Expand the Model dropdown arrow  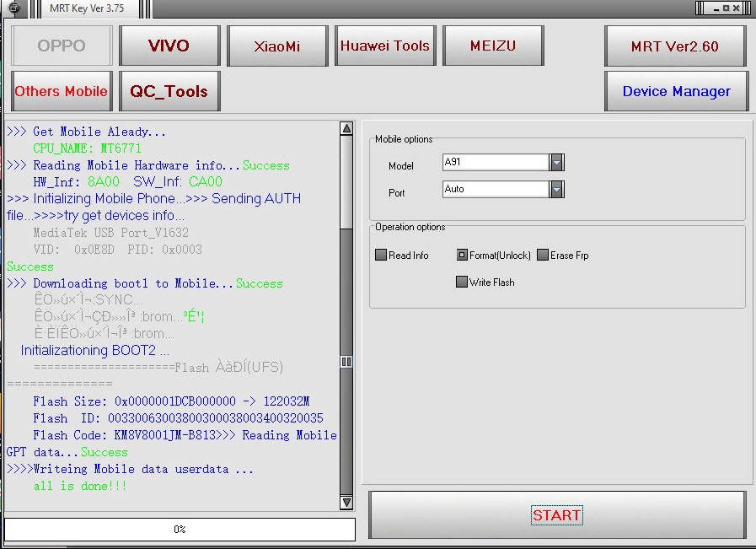coord(556,162)
